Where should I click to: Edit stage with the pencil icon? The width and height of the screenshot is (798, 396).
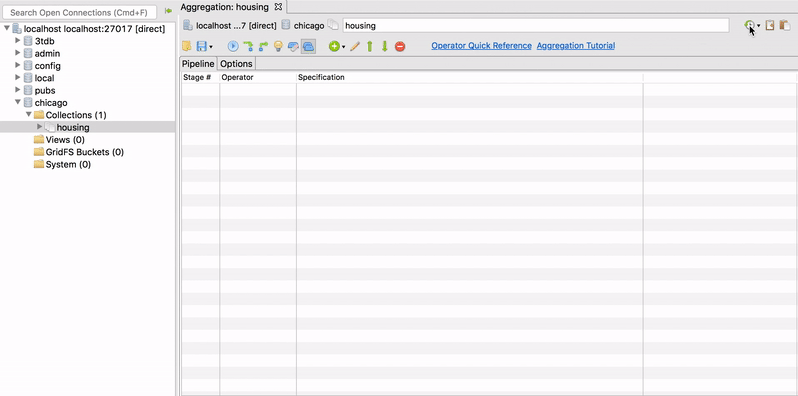click(x=355, y=46)
